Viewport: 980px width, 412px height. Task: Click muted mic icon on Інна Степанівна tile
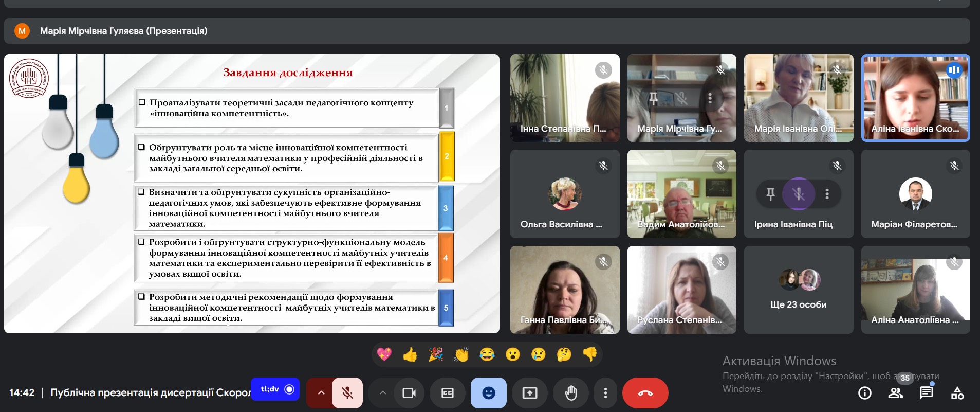click(603, 70)
